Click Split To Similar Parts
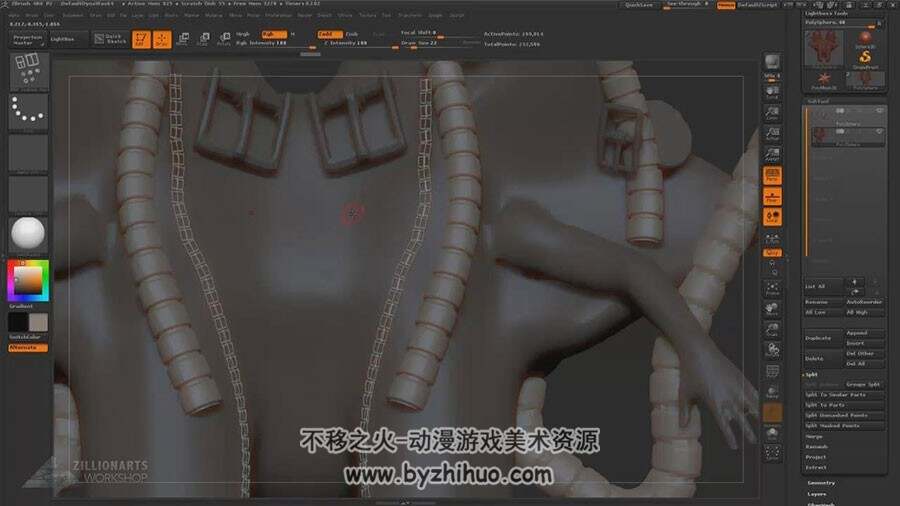900x506 pixels. coord(843,395)
